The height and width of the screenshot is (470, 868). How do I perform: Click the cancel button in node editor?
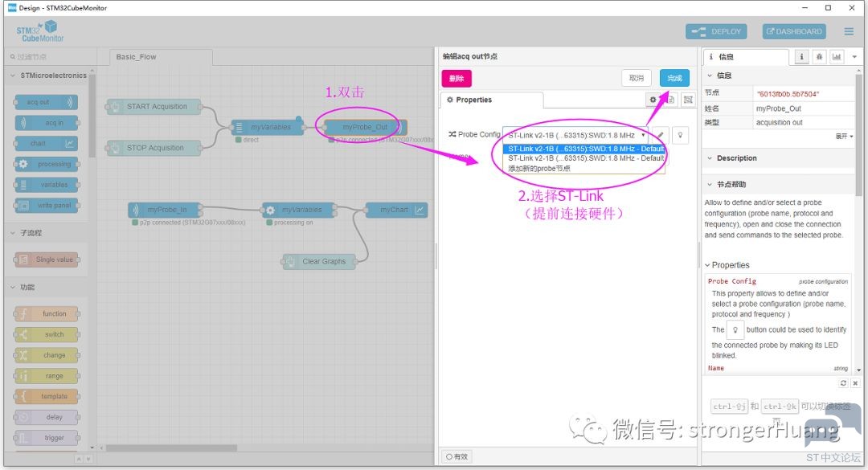pos(636,78)
